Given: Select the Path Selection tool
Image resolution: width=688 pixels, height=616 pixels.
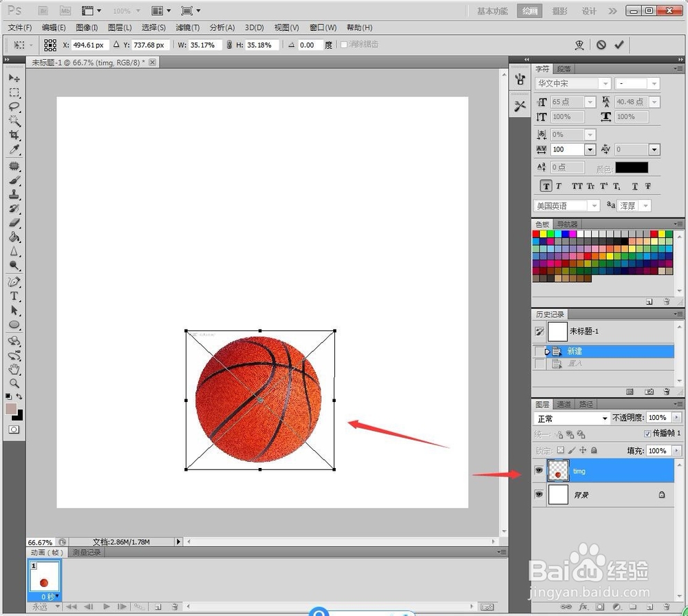Looking at the screenshot, I should (14, 310).
